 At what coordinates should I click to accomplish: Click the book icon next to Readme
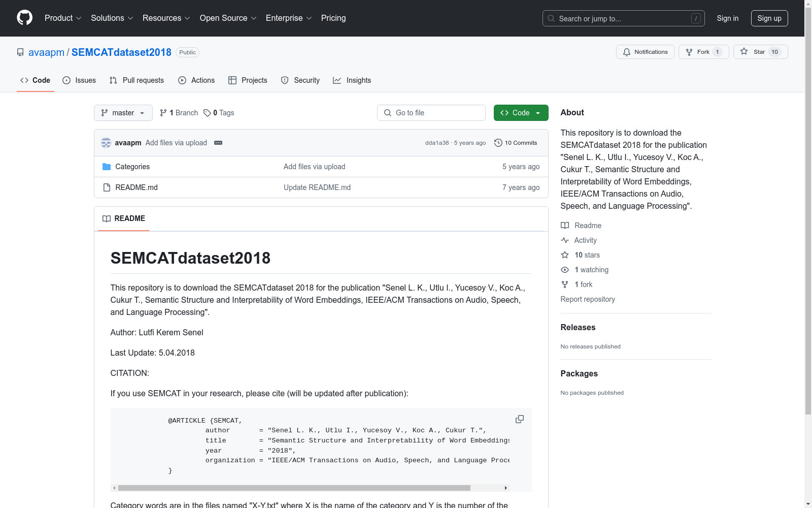coord(565,226)
